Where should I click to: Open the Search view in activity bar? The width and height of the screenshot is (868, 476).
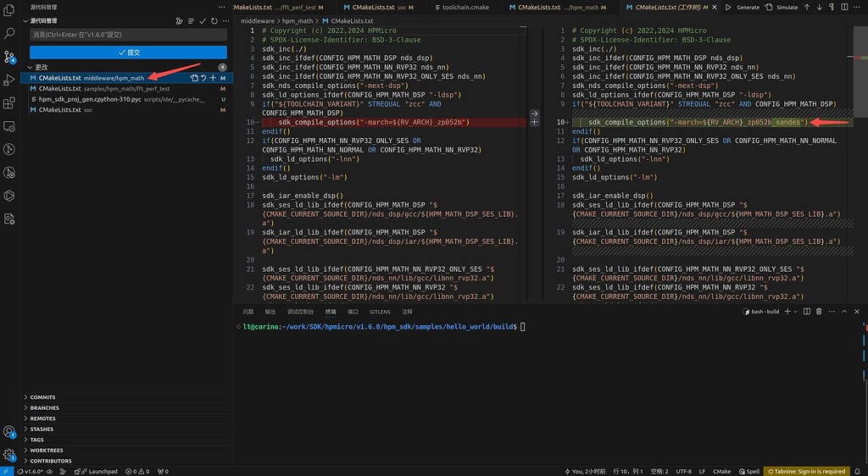click(x=9, y=34)
